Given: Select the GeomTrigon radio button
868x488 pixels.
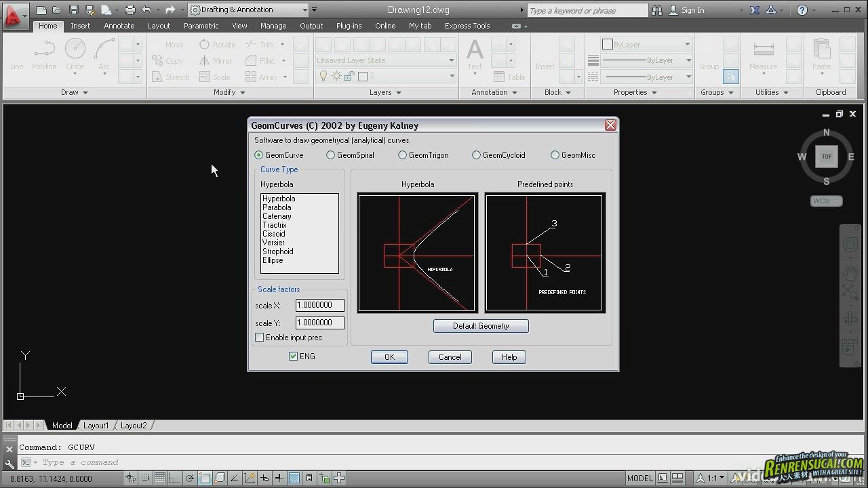Looking at the screenshot, I should pos(402,155).
